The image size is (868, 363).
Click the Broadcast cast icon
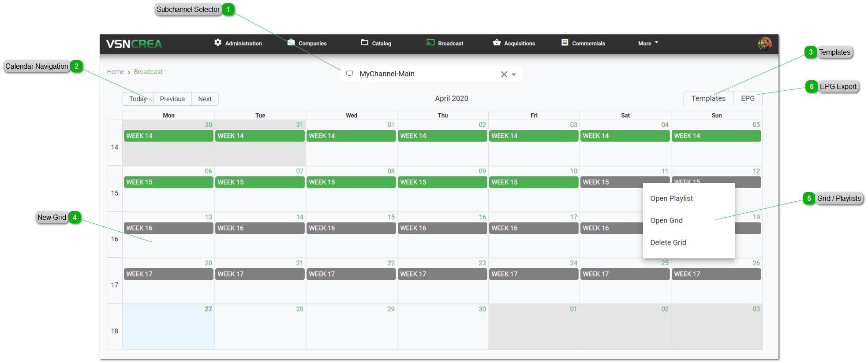(x=430, y=42)
